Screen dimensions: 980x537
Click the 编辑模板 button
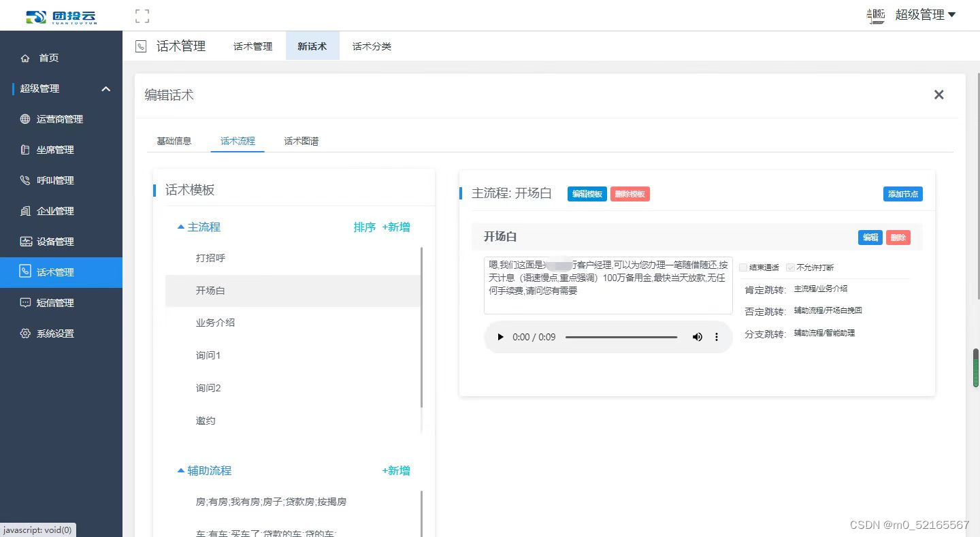[x=587, y=194]
